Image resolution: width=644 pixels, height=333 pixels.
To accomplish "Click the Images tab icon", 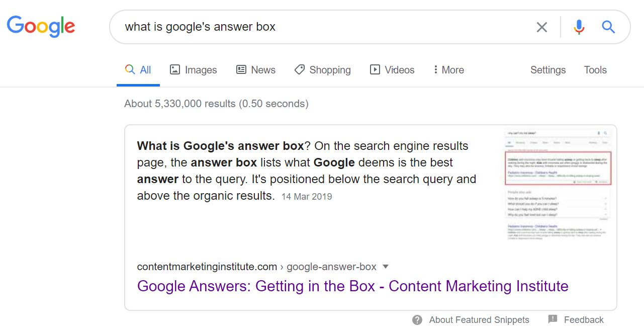I will point(175,70).
